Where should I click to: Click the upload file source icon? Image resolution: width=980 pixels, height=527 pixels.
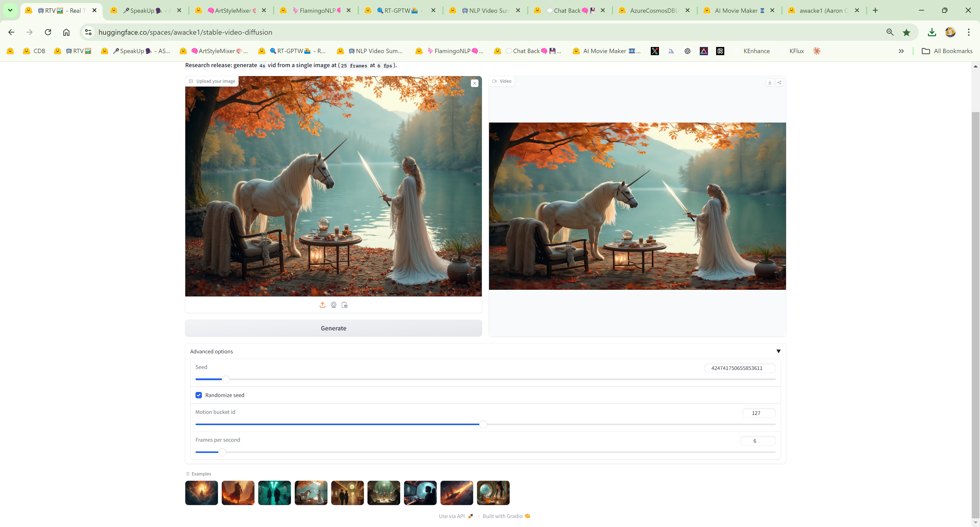[322, 305]
